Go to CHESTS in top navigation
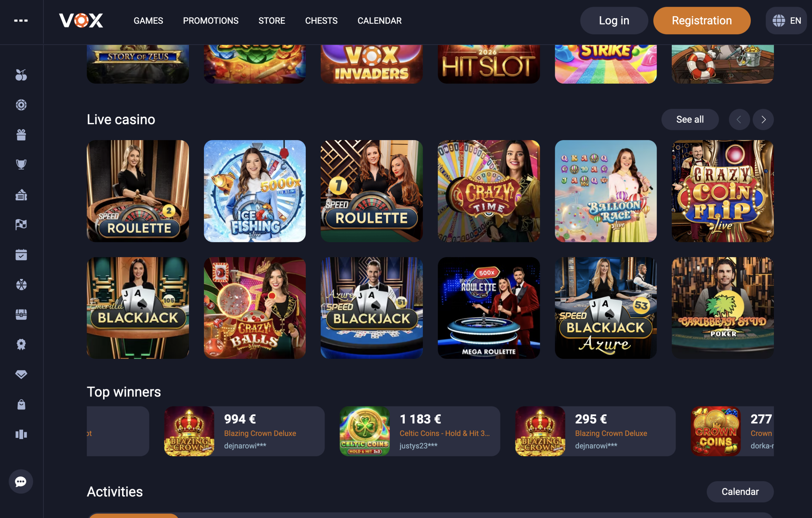The image size is (812, 518). 321,21
